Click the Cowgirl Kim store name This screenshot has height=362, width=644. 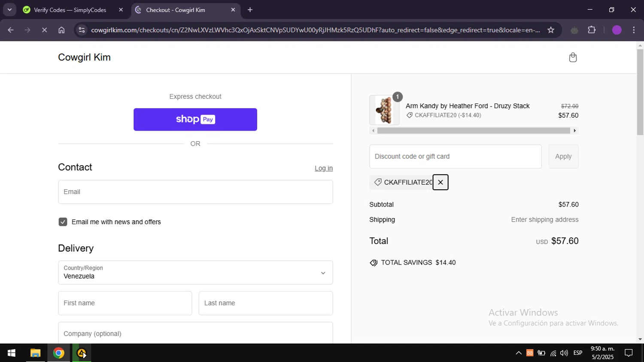coord(84,57)
